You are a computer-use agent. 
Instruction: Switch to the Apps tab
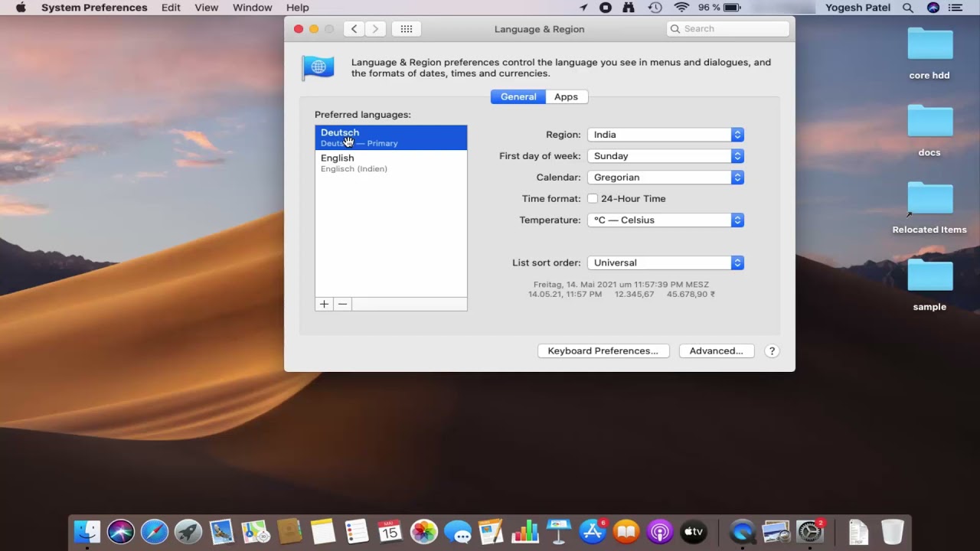click(567, 96)
